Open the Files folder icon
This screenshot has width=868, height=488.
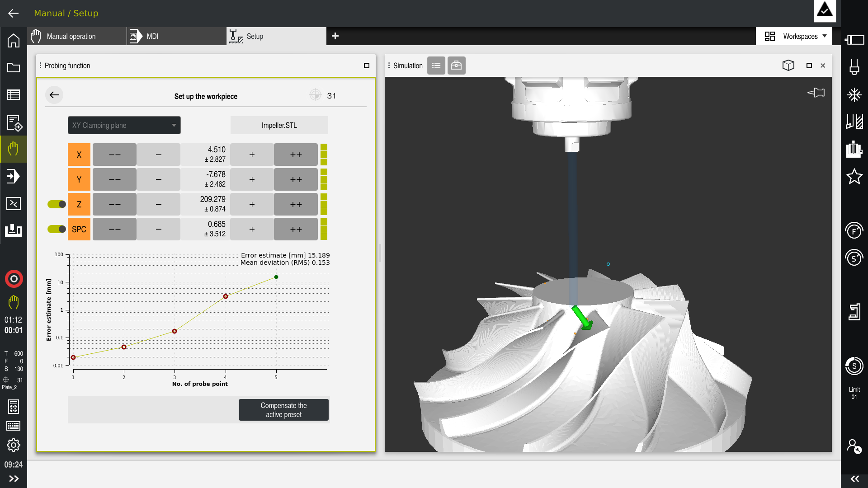point(14,68)
